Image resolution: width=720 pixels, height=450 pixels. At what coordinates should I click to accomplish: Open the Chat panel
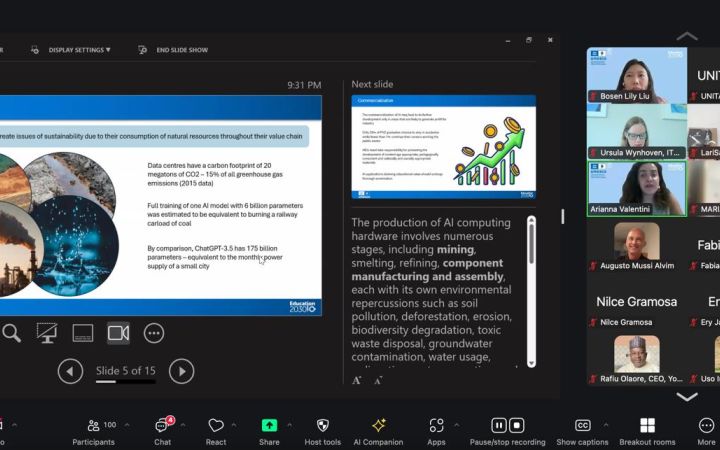coord(163,432)
